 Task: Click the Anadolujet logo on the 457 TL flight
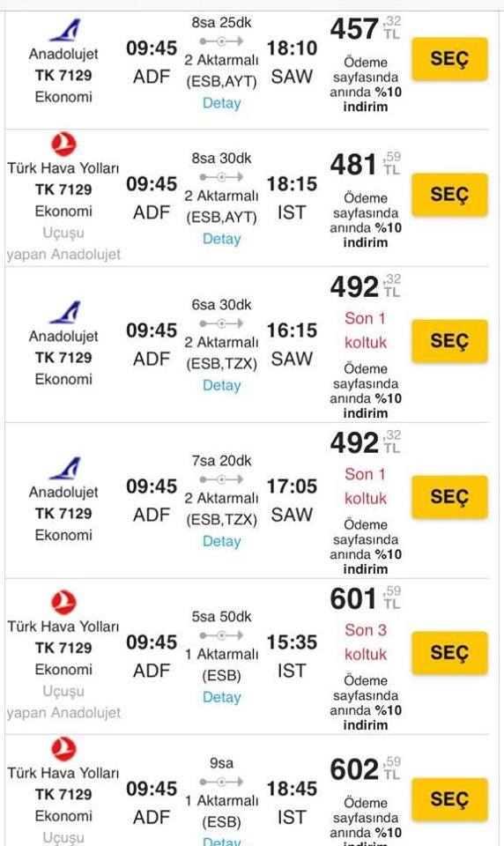point(64,30)
